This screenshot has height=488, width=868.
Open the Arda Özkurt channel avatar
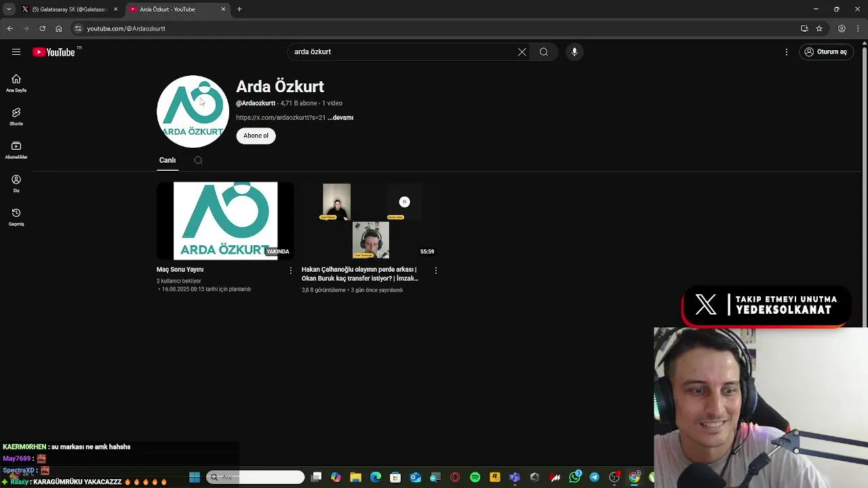193,111
